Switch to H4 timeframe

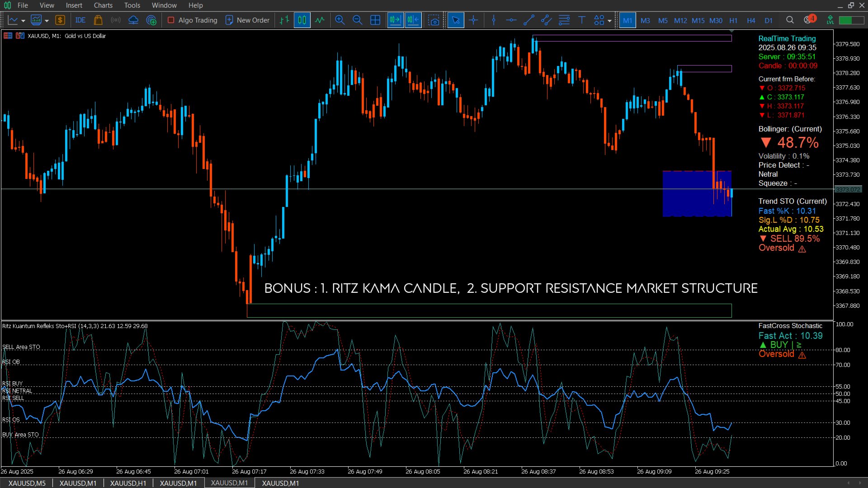751,20
